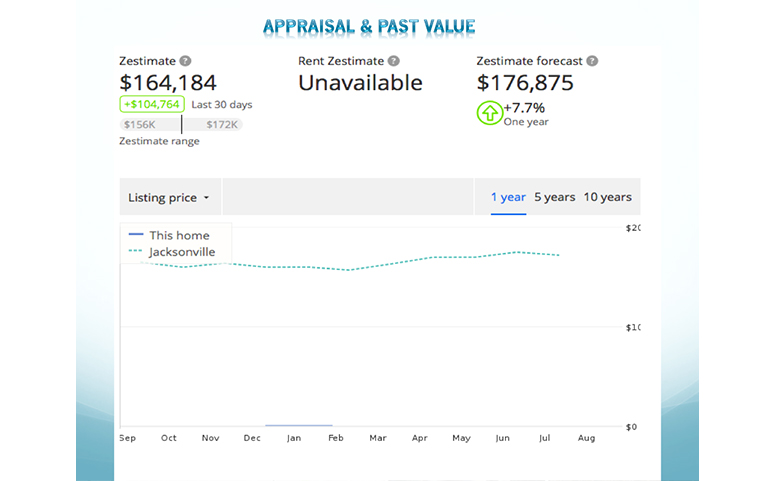Click the $172K high range value
Screen dimensions: 770x481
[x=222, y=125]
